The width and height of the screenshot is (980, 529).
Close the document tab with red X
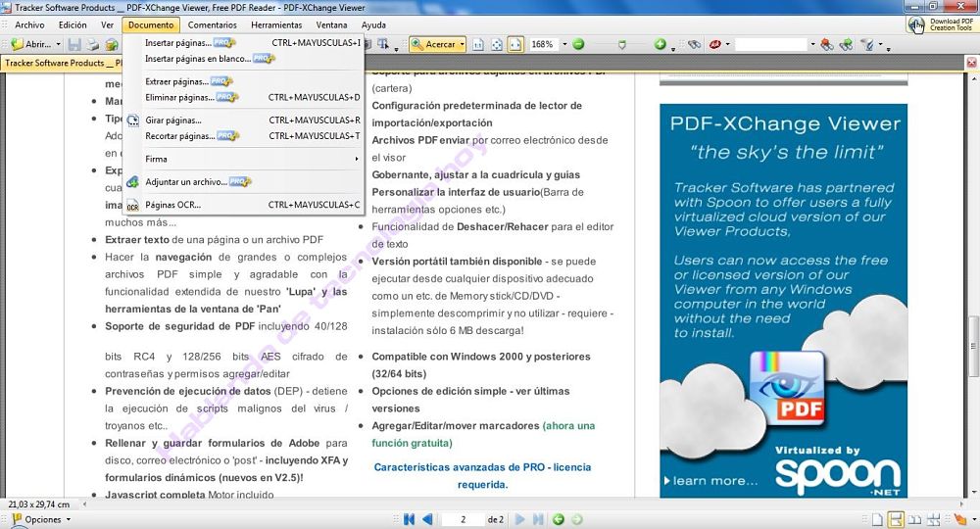(x=972, y=63)
